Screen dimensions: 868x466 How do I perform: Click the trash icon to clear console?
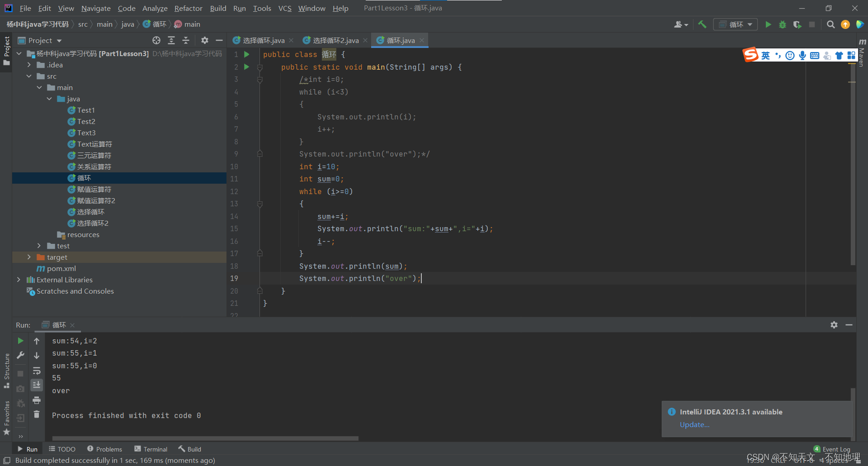pyautogui.click(x=37, y=414)
